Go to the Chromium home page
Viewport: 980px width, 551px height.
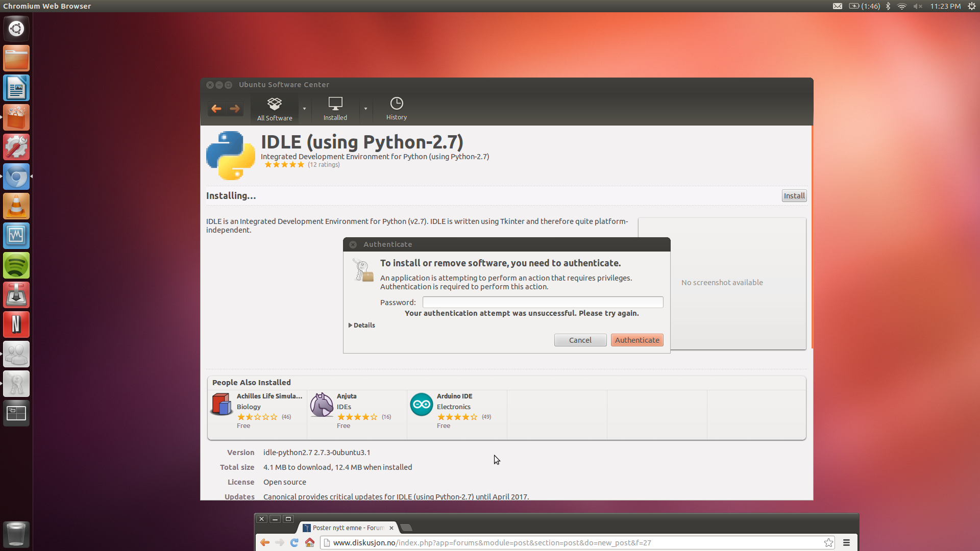coord(309,543)
